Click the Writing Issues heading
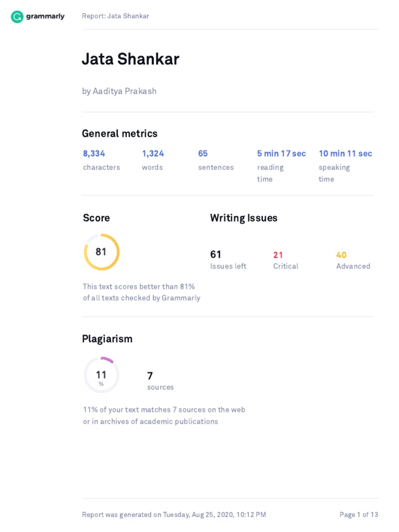The height and width of the screenshot is (532, 399). (244, 218)
